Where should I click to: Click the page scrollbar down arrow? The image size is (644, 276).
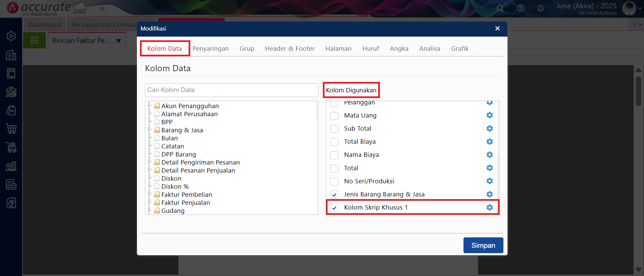[639, 270]
